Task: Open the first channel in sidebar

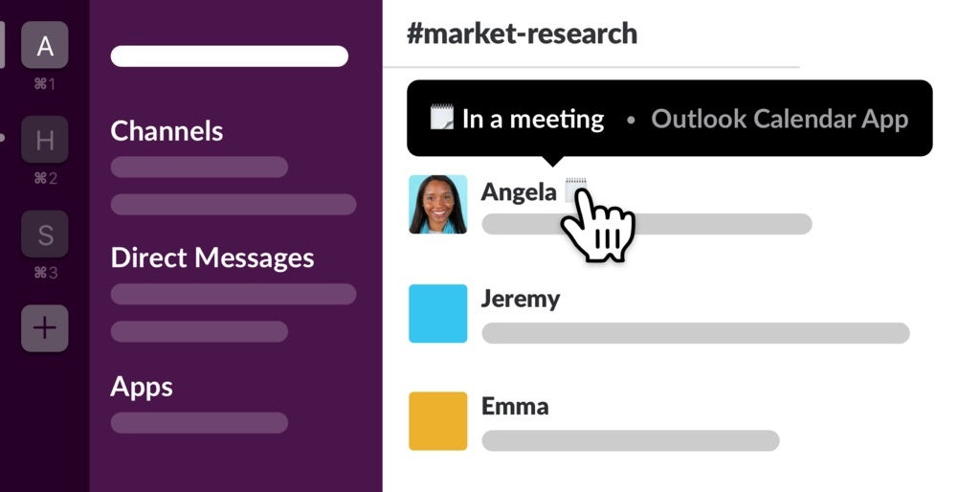Action: pyautogui.click(x=199, y=167)
